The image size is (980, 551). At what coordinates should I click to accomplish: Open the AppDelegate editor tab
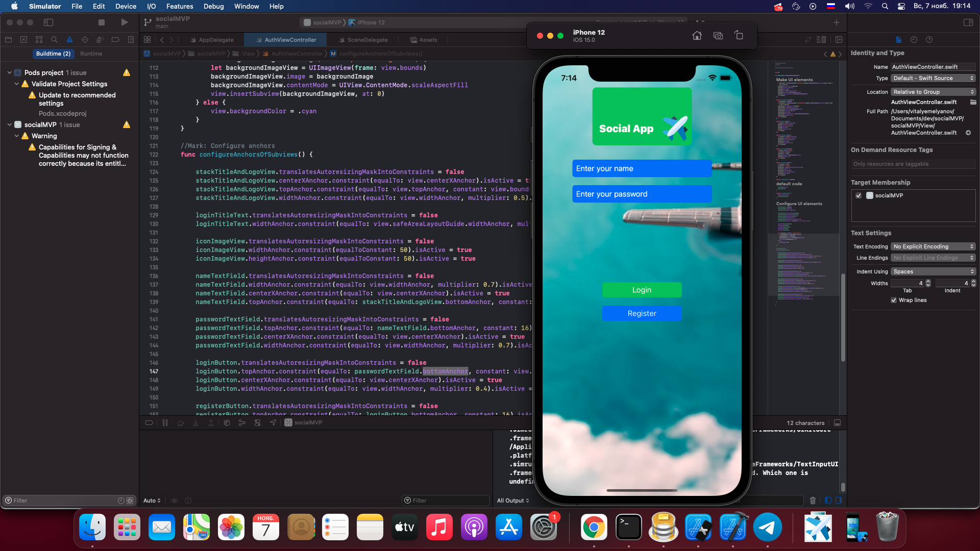211,40
